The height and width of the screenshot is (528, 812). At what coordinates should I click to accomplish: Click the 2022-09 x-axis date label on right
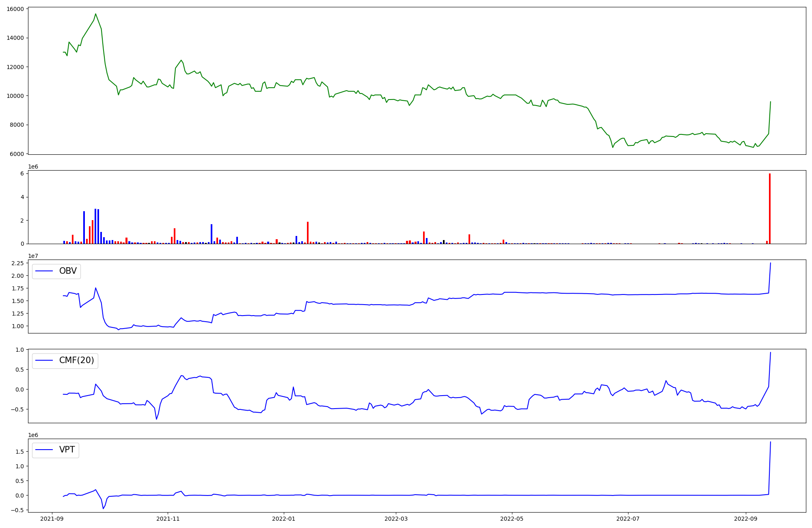[x=745, y=518]
